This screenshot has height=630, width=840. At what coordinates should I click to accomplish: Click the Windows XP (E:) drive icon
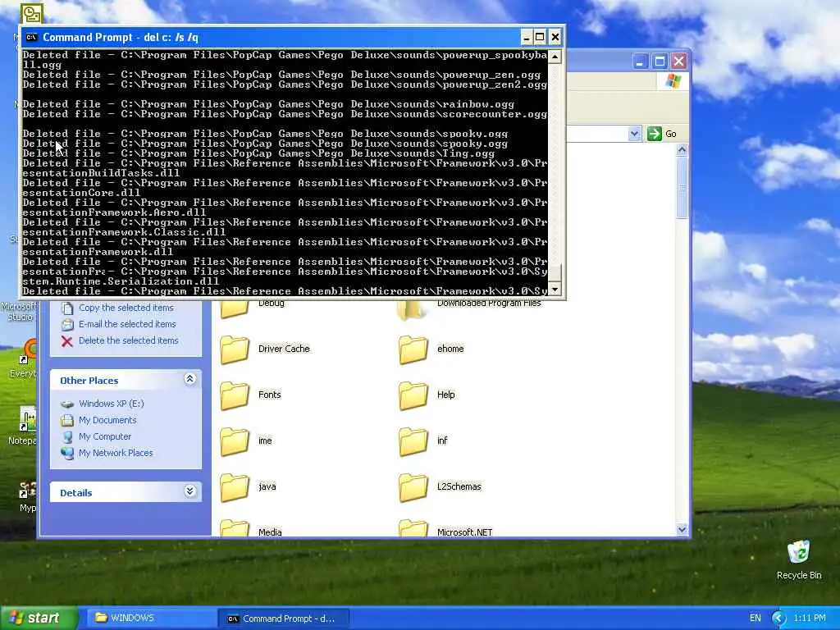point(67,404)
